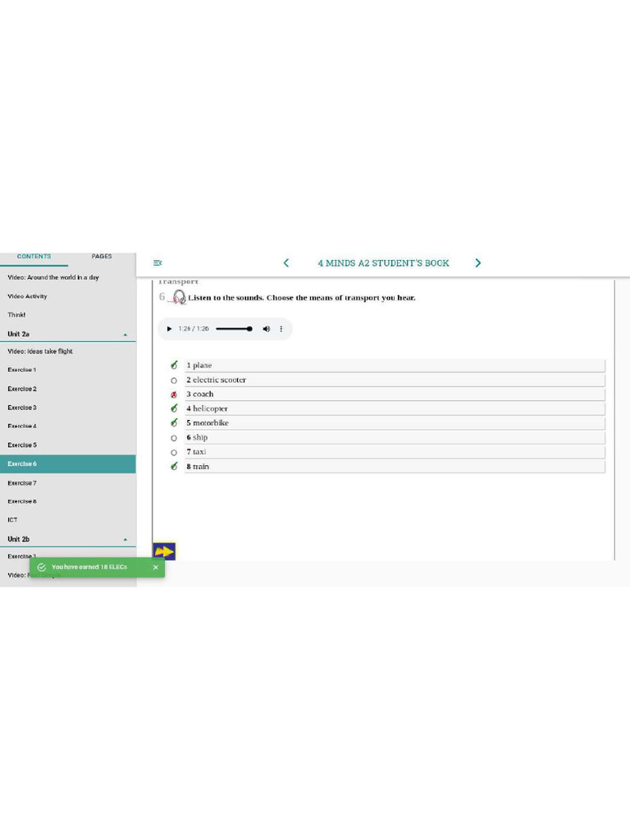This screenshot has height=840, width=630.
Task: Click the 4 MINDS A2 STUDENT'S BOOK title
Action: (x=384, y=263)
